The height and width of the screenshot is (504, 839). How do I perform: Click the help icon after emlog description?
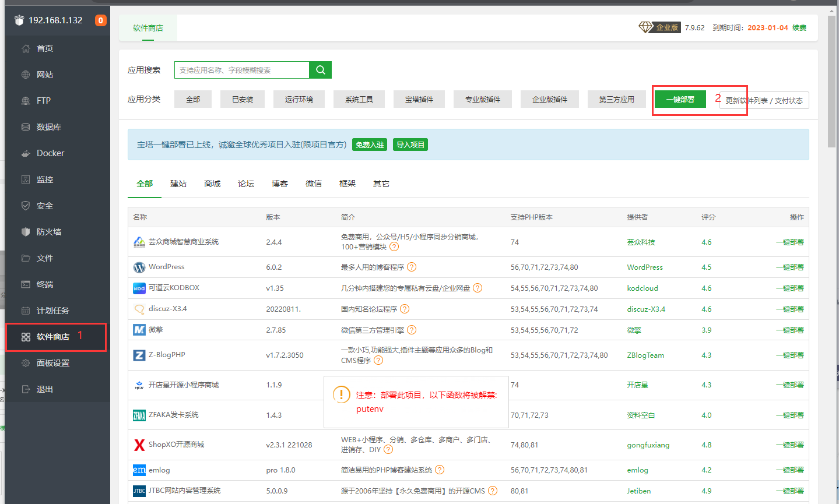[x=440, y=470]
